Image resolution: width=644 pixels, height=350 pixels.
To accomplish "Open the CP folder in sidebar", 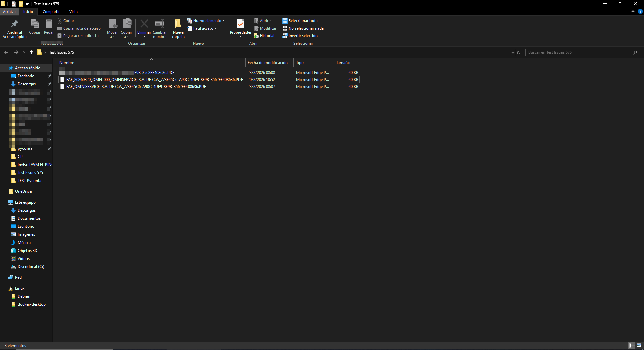I will point(20,157).
